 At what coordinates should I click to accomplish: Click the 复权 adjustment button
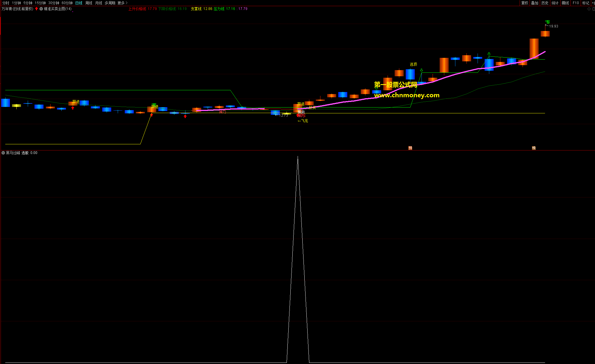pos(525,3)
